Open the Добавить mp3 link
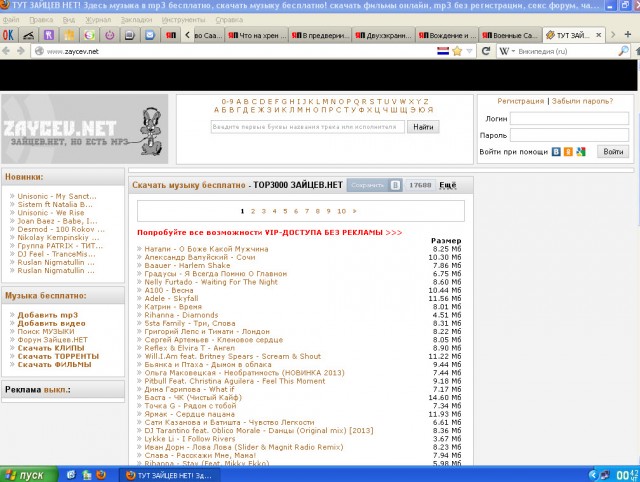The width and height of the screenshot is (640, 482). point(47,315)
